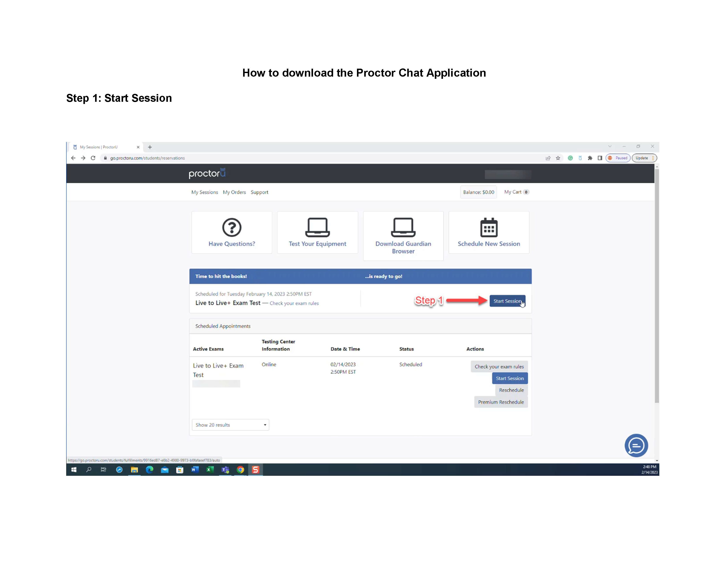Open the My Cart link

(516, 192)
